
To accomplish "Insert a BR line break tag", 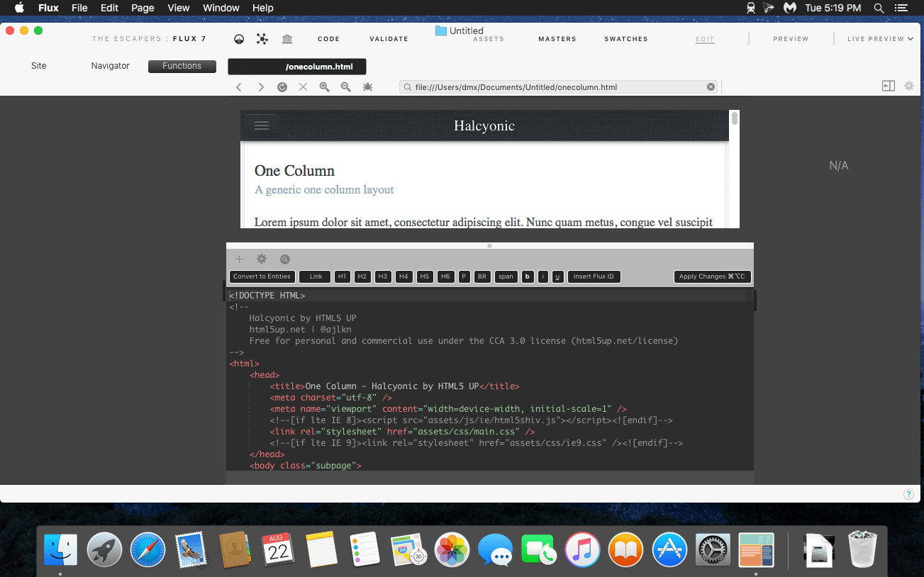I will click(482, 276).
